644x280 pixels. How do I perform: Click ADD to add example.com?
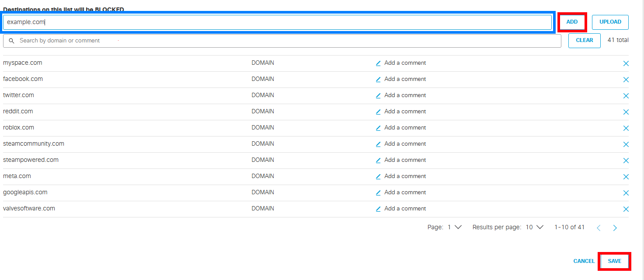572,22
